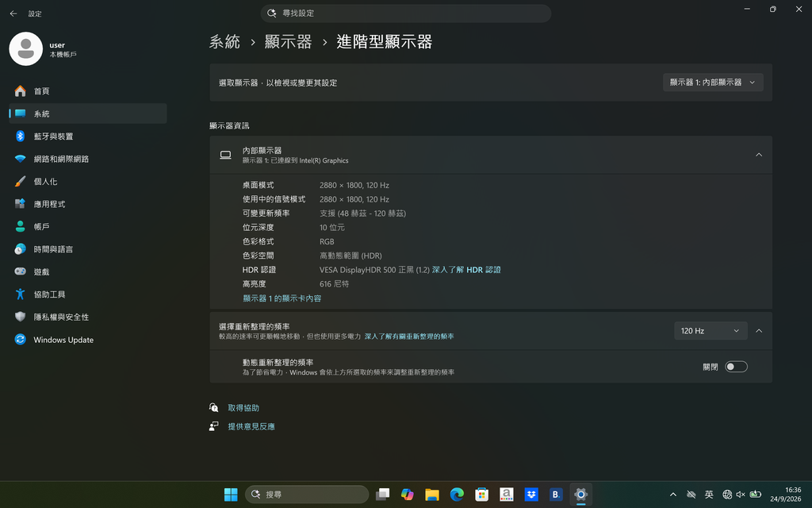812x508 pixels.
Task: Click the battery charging tray icon
Action: click(x=756, y=495)
